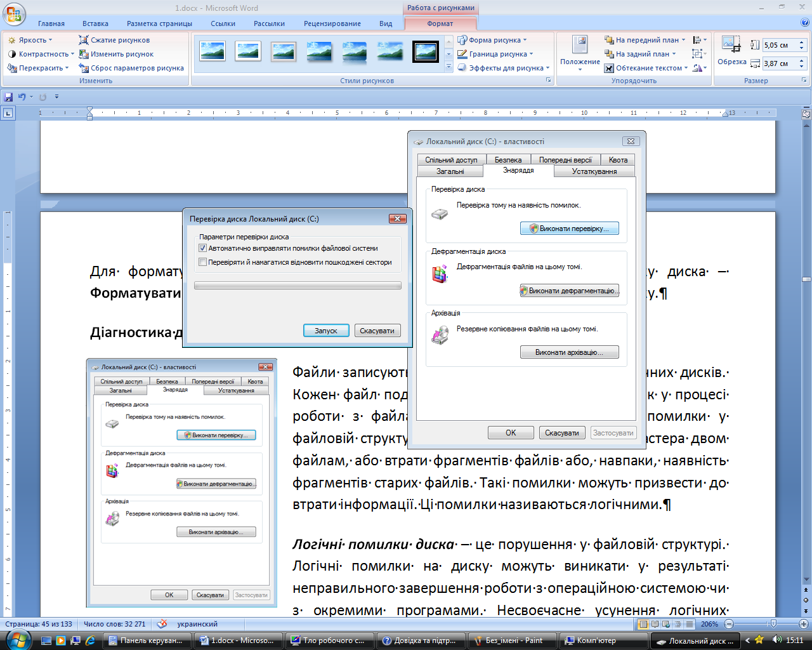Open Стили рисунков dialog launcher
Image resolution: width=812 pixels, height=650 pixels.
pos(549,81)
